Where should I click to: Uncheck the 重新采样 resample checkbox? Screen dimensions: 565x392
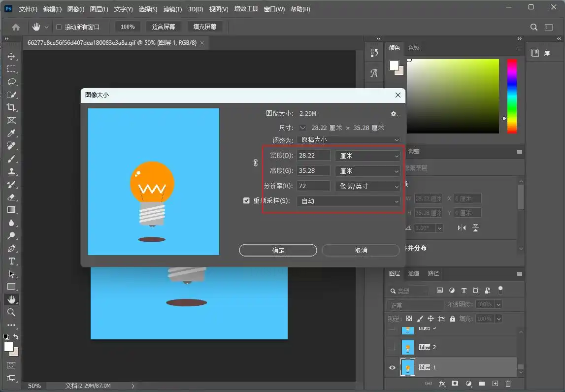pyautogui.click(x=247, y=201)
